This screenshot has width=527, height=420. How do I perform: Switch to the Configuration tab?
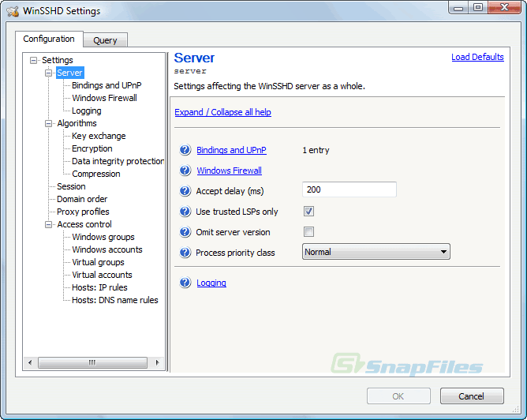pyautogui.click(x=49, y=39)
